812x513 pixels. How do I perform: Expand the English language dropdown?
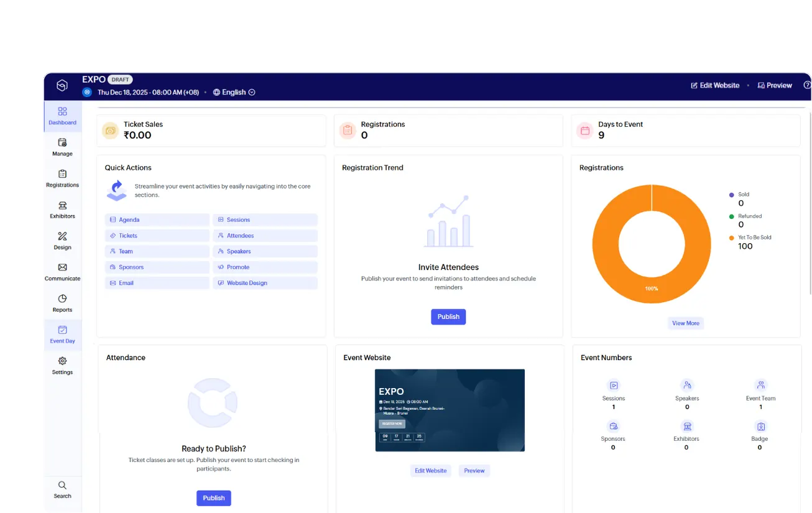pyautogui.click(x=234, y=92)
